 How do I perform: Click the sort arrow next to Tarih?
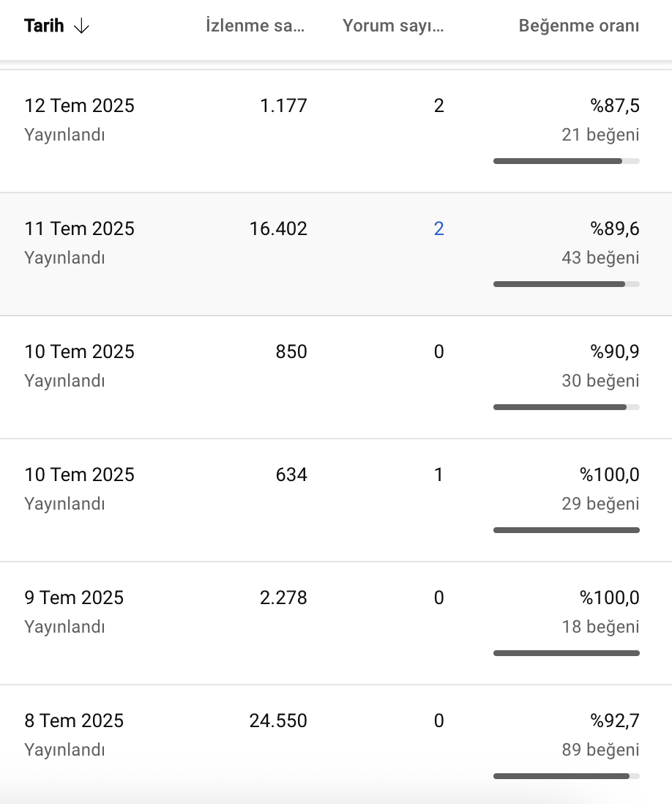(81, 26)
